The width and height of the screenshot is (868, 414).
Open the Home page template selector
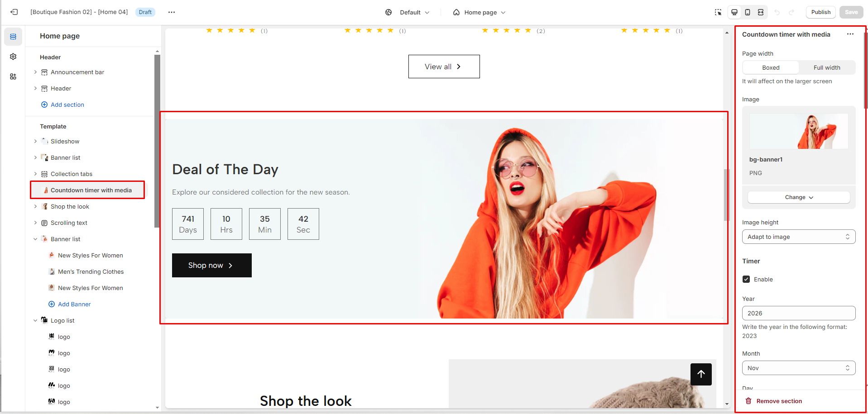480,12
